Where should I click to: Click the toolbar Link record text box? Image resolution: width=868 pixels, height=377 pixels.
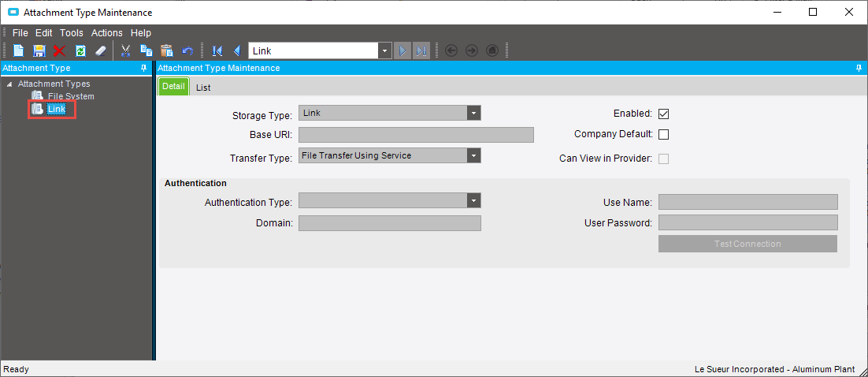click(313, 51)
